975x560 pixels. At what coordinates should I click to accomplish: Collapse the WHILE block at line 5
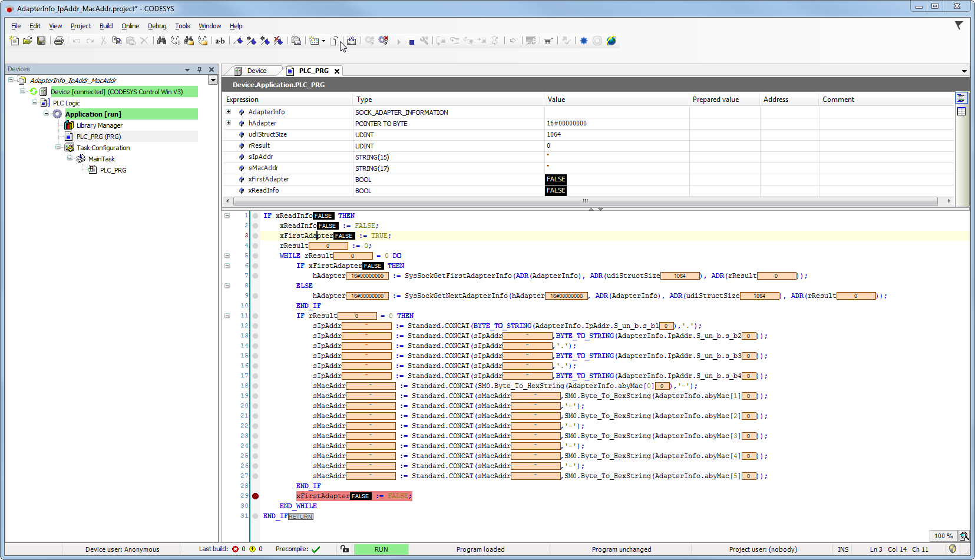coord(227,256)
